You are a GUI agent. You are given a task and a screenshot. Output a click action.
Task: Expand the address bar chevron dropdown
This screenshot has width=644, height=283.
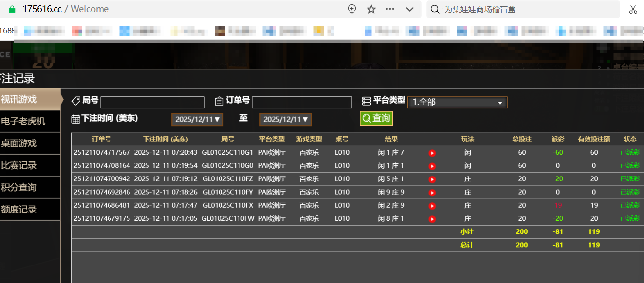[x=410, y=9]
